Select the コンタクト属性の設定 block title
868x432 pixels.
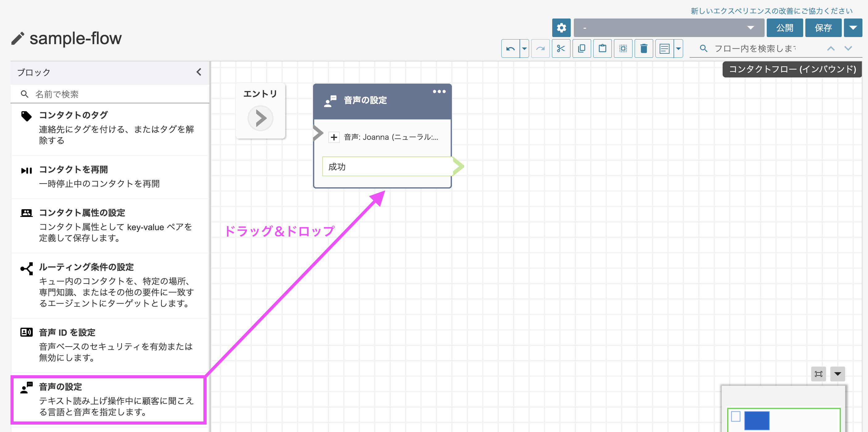coord(82,213)
